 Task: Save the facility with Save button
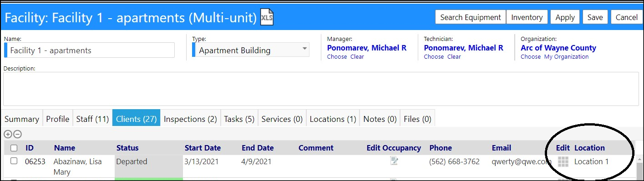click(595, 17)
